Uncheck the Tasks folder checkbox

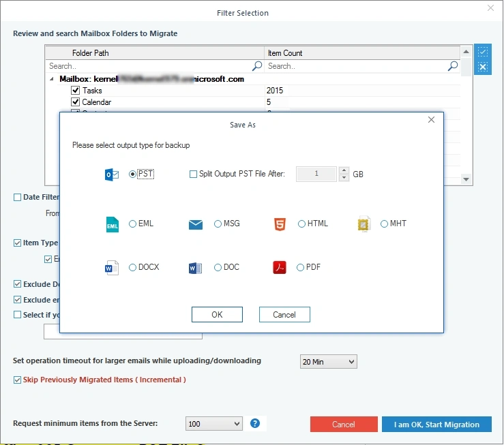point(75,91)
